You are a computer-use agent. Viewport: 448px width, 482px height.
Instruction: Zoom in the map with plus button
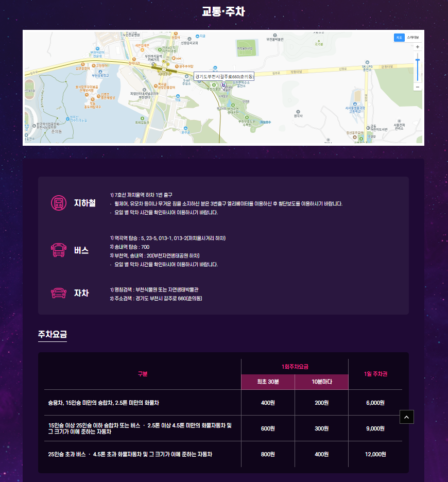pyautogui.click(x=417, y=47)
